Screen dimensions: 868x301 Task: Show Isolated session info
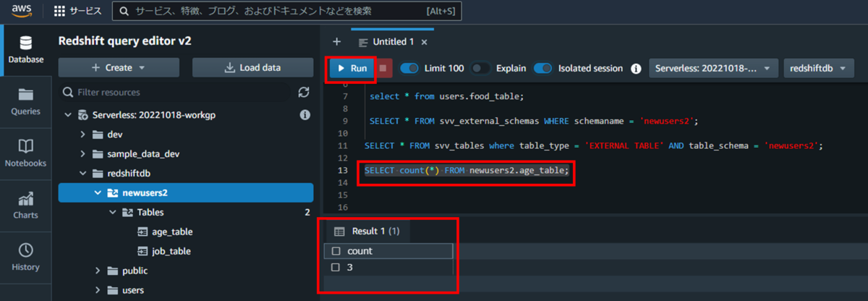pos(637,69)
